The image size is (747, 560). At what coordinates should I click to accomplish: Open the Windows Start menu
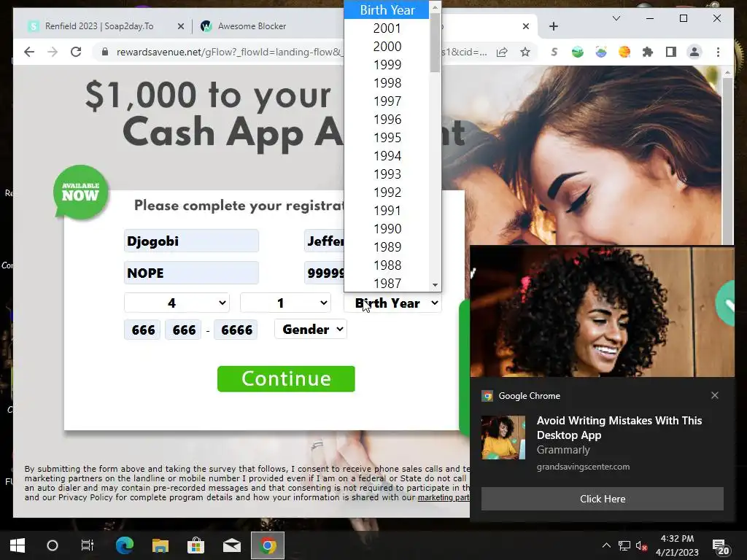click(x=18, y=545)
